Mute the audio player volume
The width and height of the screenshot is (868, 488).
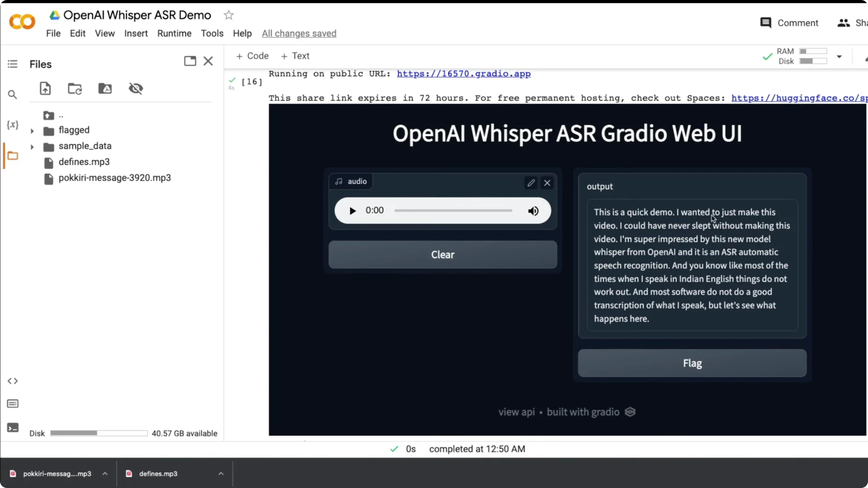[533, 211]
